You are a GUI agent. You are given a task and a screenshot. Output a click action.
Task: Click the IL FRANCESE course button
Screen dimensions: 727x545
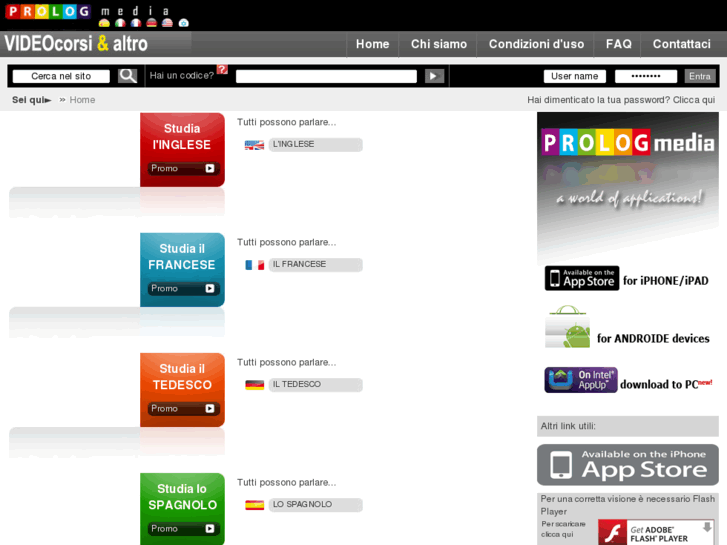(x=315, y=265)
